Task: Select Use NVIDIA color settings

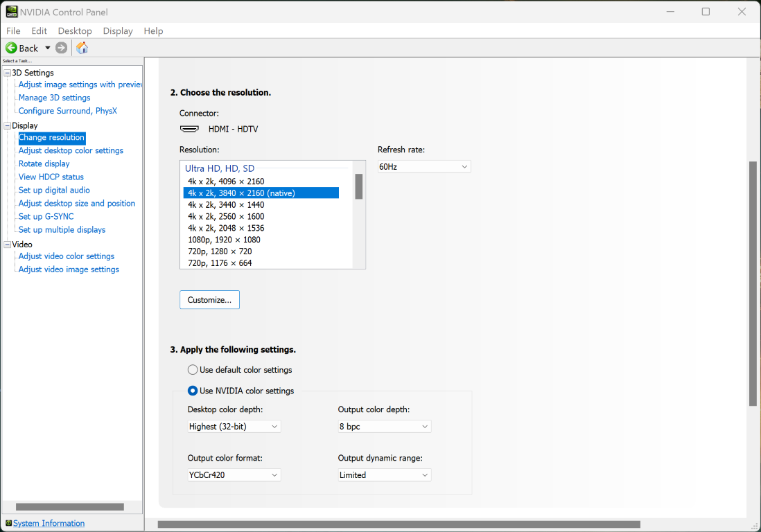Action: click(193, 391)
